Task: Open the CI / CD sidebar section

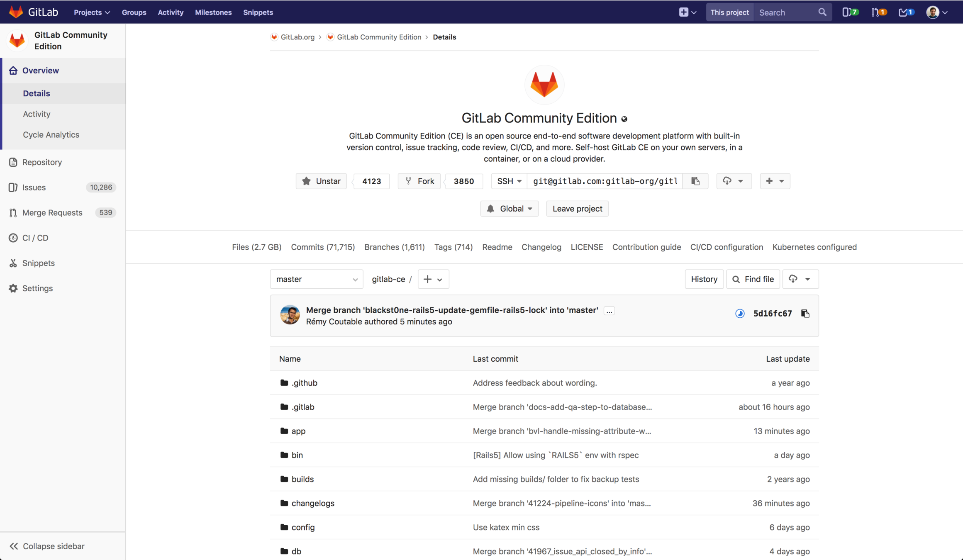Action: click(35, 238)
